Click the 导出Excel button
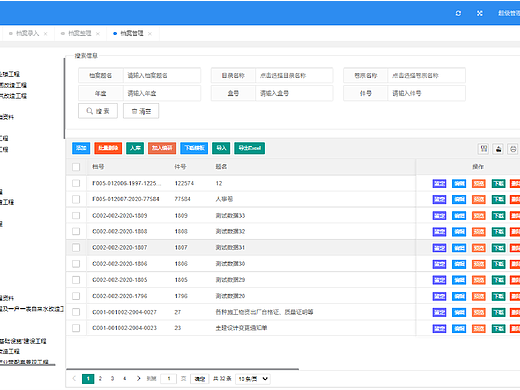 [250, 148]
